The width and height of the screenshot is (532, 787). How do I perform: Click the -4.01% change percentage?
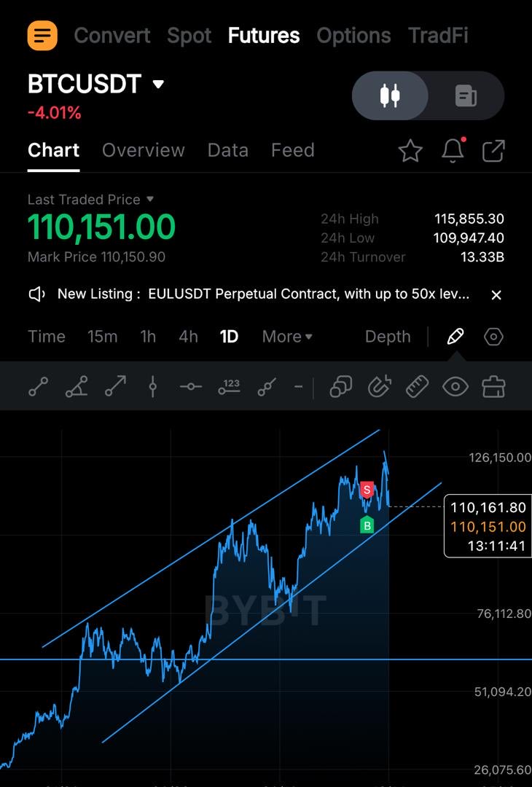point(54,113)
